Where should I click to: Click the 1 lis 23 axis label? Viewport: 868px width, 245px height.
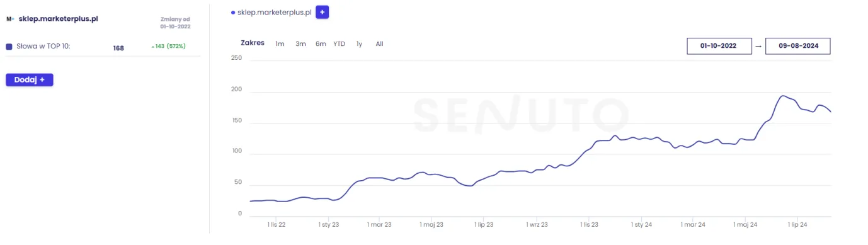(589, 224)
